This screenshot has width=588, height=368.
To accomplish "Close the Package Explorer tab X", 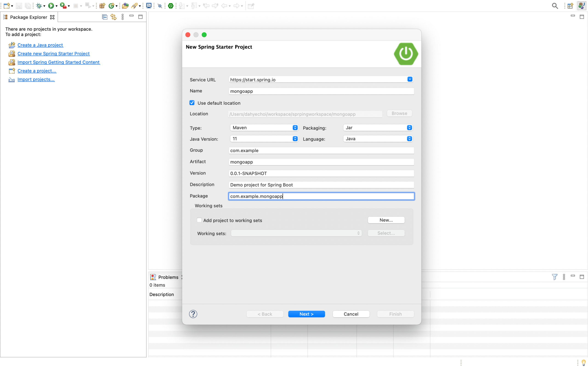I will pos(52,17).
